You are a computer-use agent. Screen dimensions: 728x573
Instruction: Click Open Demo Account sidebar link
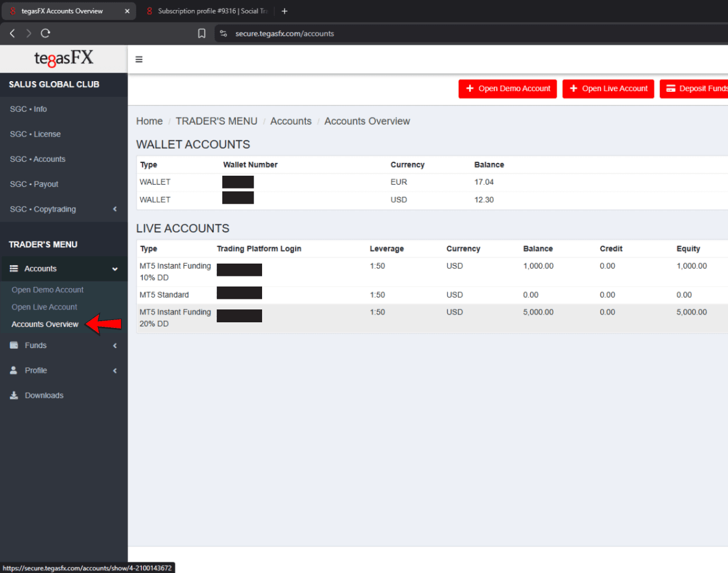tap(48, 290)
